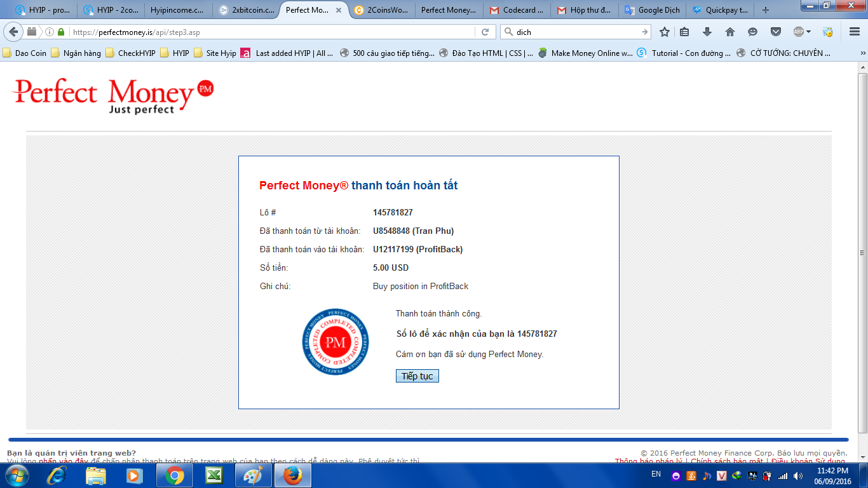
Task: Click the volume speaker tray icon
Action: pos(798,475)
